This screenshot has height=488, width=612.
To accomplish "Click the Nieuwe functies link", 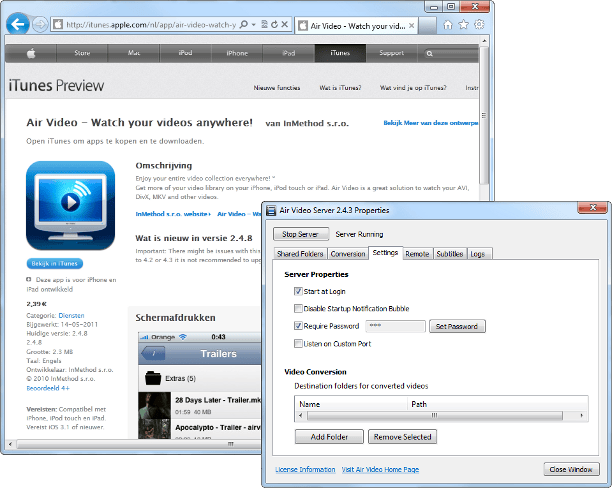I will coord(277,88).
